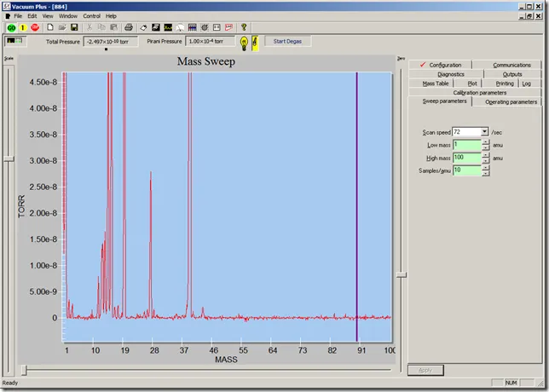Click the Low mass input field

point(467,145)
